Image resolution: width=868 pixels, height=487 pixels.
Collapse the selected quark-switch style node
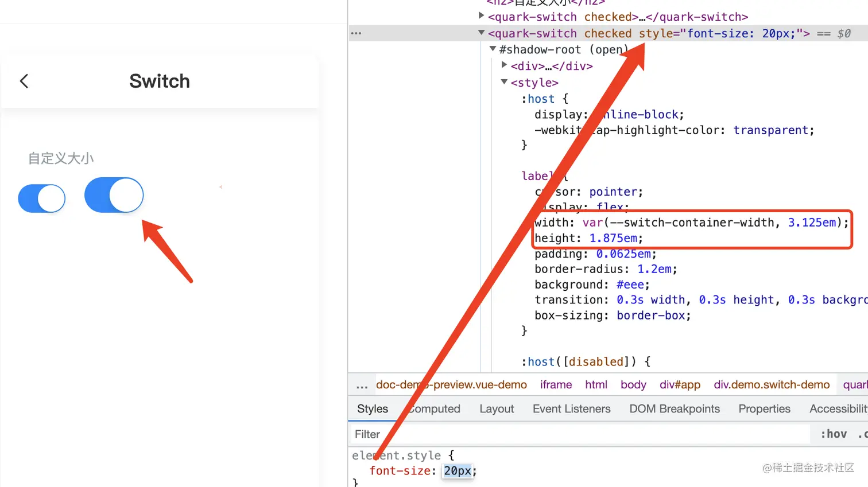pos(481,33)
